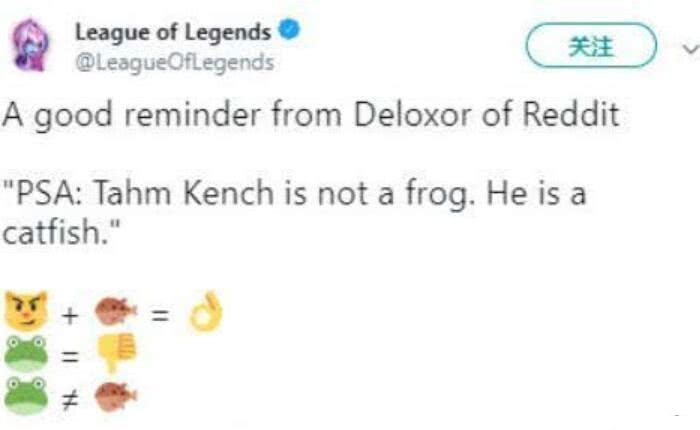Expand the tweet options chevron
This screenshot has width=700, height=430.
tap(687, 48)
